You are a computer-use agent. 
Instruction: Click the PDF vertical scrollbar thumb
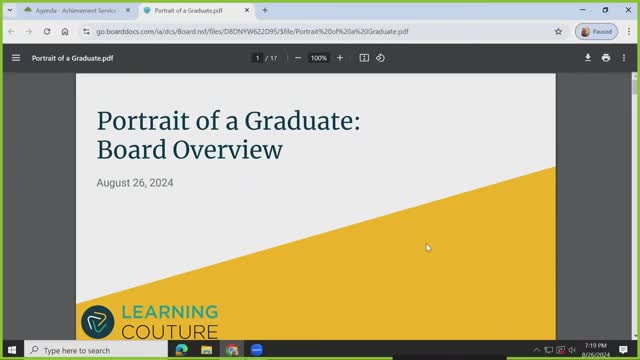[x=634, y=87]
